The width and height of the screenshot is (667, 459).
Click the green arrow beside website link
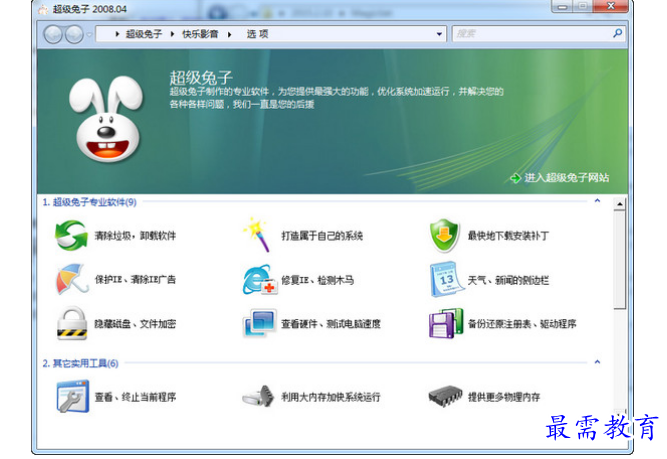click(x=515, y=178)
